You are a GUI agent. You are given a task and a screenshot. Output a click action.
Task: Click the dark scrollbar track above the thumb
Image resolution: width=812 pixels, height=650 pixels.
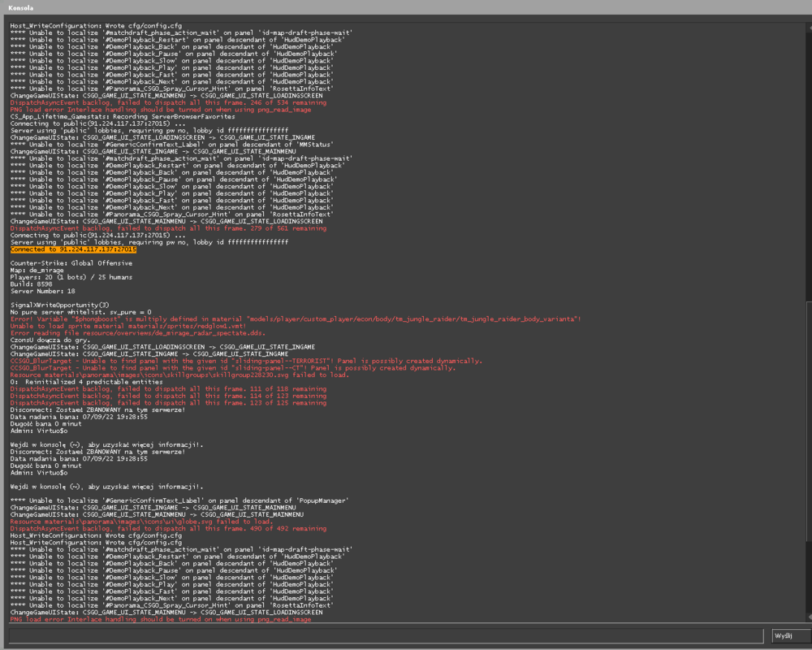coord(810,166)
